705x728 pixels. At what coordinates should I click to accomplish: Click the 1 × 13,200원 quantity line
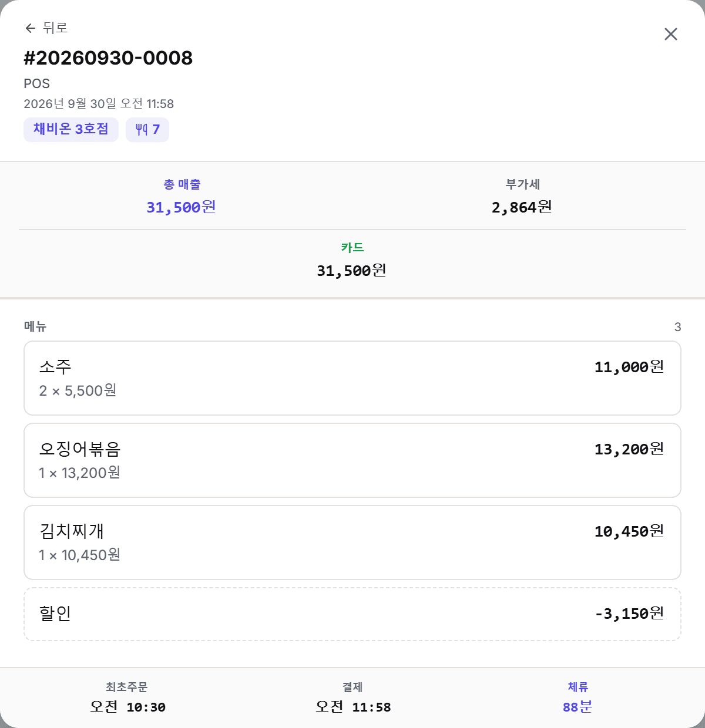(79, 473)
